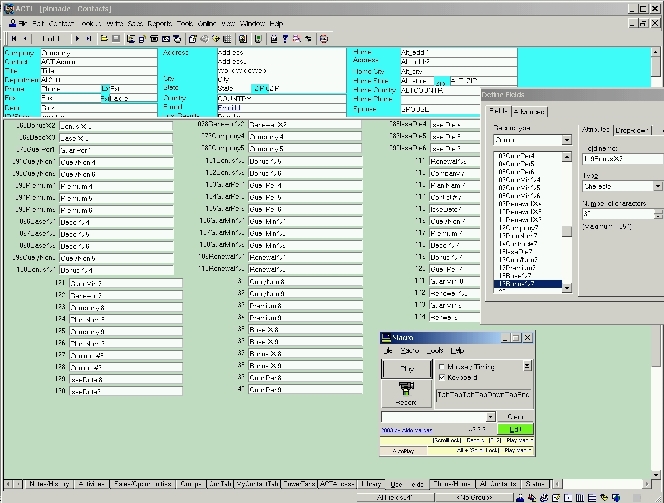
Task: Open the Reports menu
Action: click(x=160, y=24)
